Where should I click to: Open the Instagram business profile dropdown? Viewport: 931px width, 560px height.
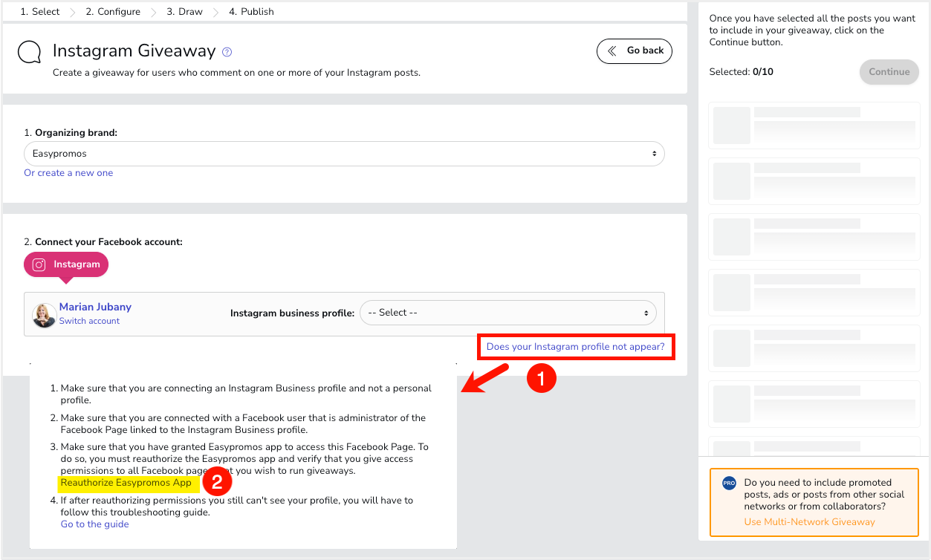click(x=508, y=313)
